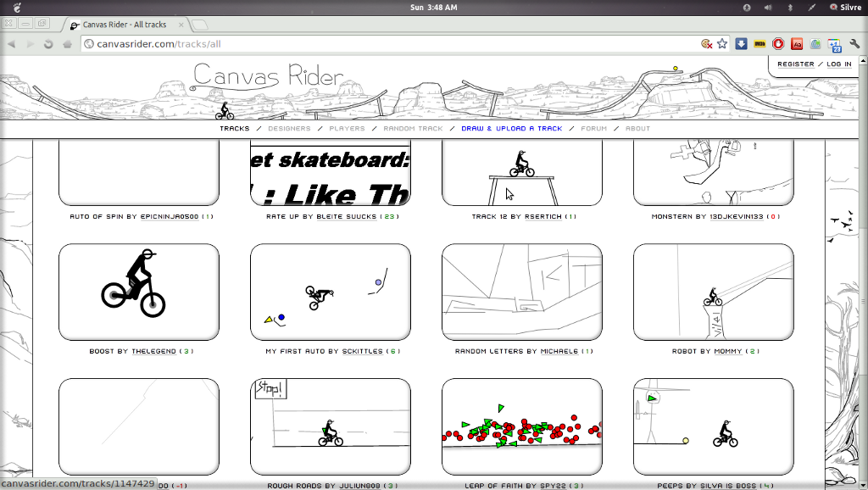The height and width of the screenshot is (490, 868).
Task: Open the Tracks navigation item
Action: click(235, 129)
